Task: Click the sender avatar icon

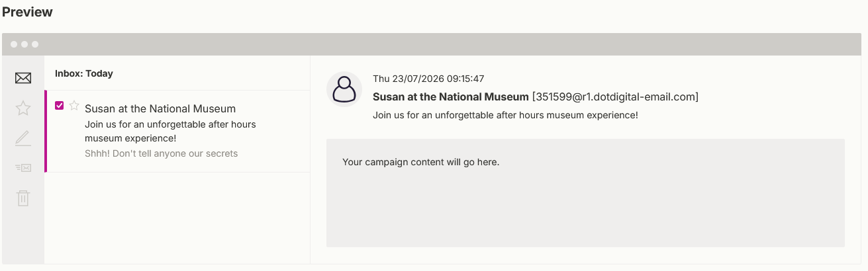Action: tap(344, 89)
